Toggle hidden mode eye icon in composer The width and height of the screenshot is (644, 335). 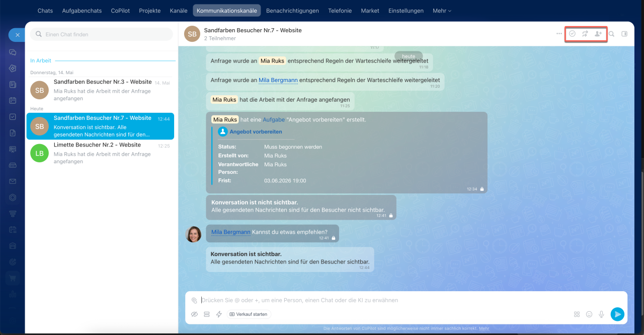195,314
